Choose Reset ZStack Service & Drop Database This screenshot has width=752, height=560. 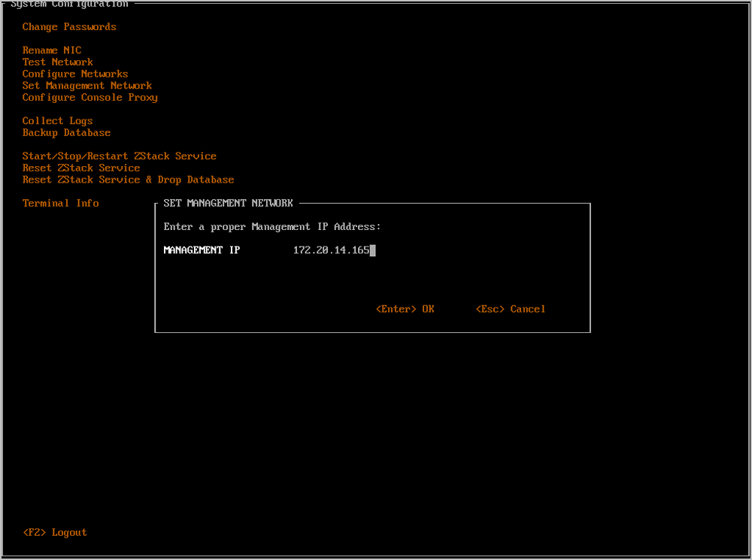[128, 180]
